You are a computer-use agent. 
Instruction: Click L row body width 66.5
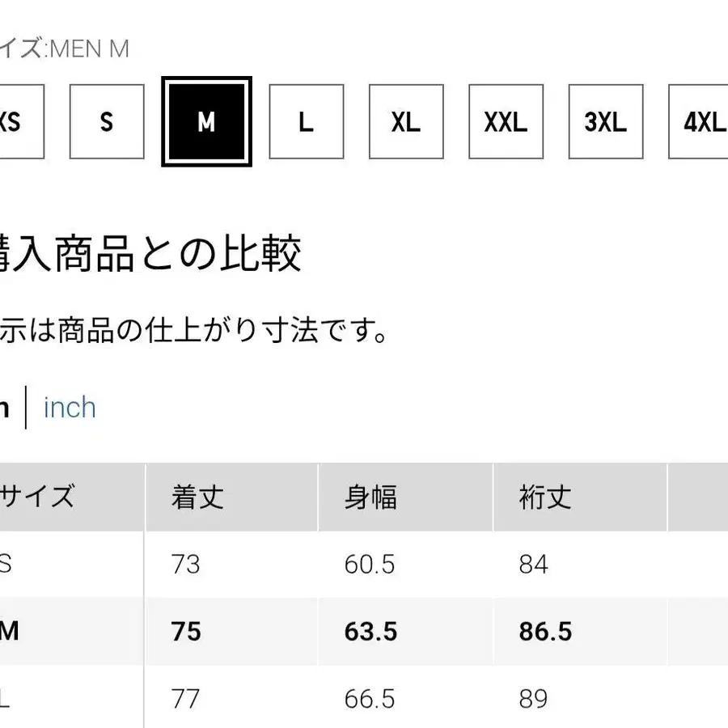click(x=370, y=698)
